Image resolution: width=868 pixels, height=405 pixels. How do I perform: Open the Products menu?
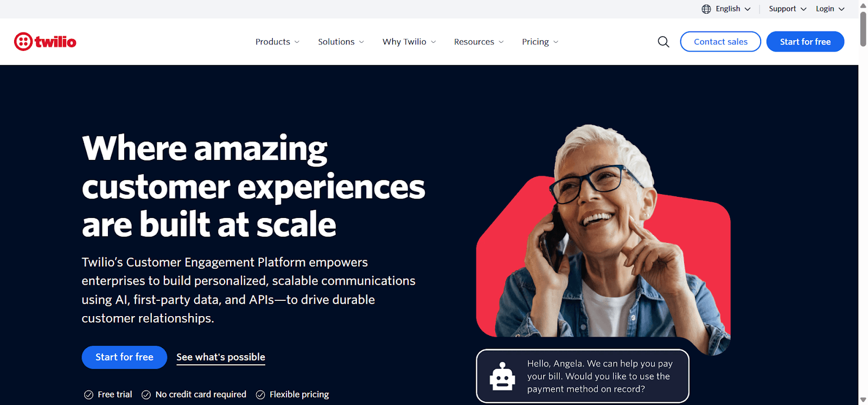click(277, 42)
